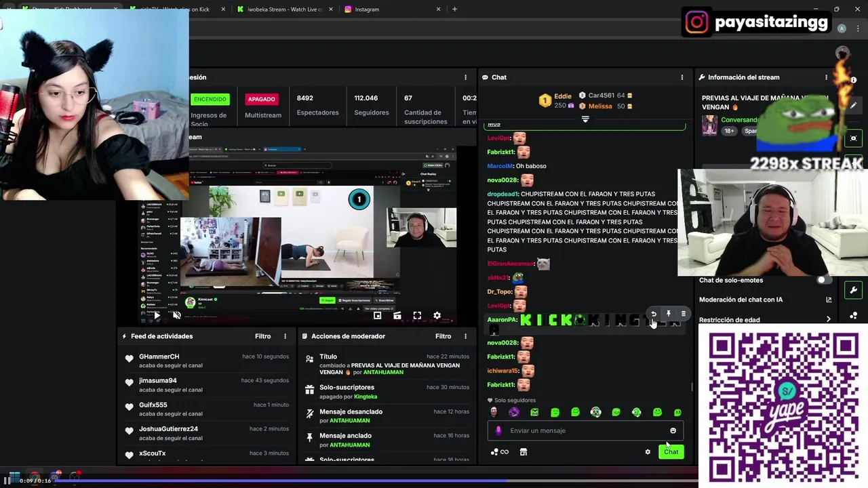Click the chat panel scrollbar
This screenshot has width=868, height=488.
click(x=691, y=387)
